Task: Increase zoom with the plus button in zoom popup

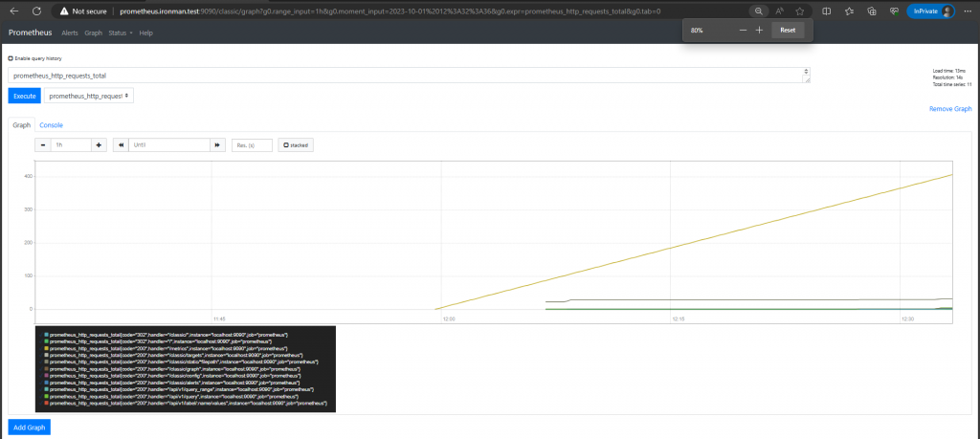Action: tap(759, 30)
